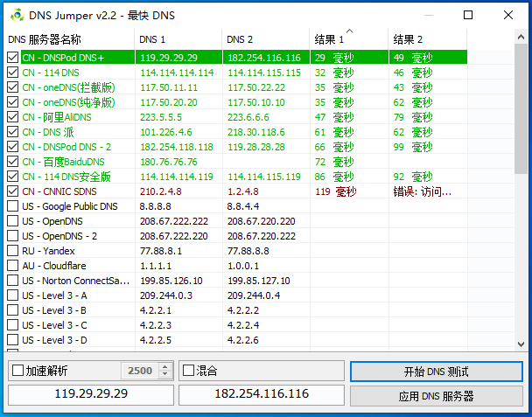This screenshot has height=417, width=532.
Task: Uncheck the CN - CNNIC SDNS checkbox
Action: pyautogui.click(x=12, y=191)
